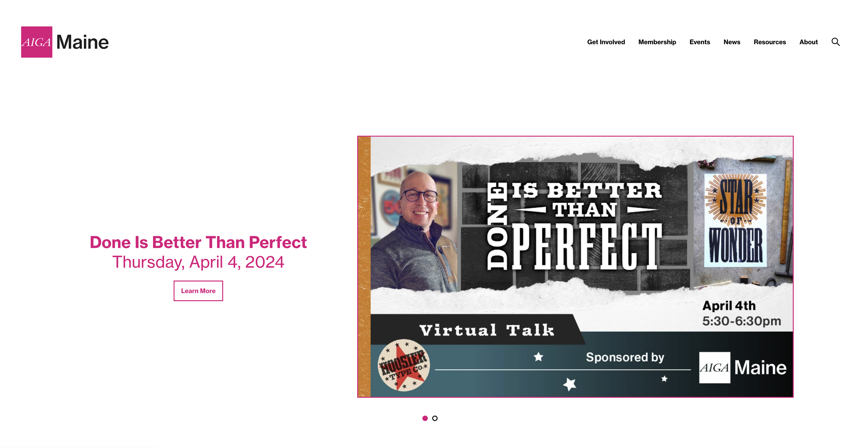Click the Learn More button

198,291
